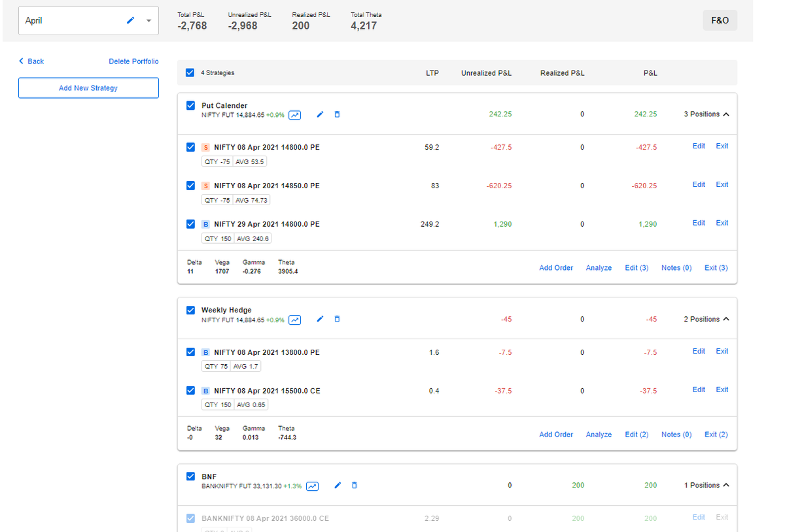Screen dimensions: 785x532
Task: Uncheck NIFTY 08 Apr 15500.0 CE checkbox
Action: (190, 391)
